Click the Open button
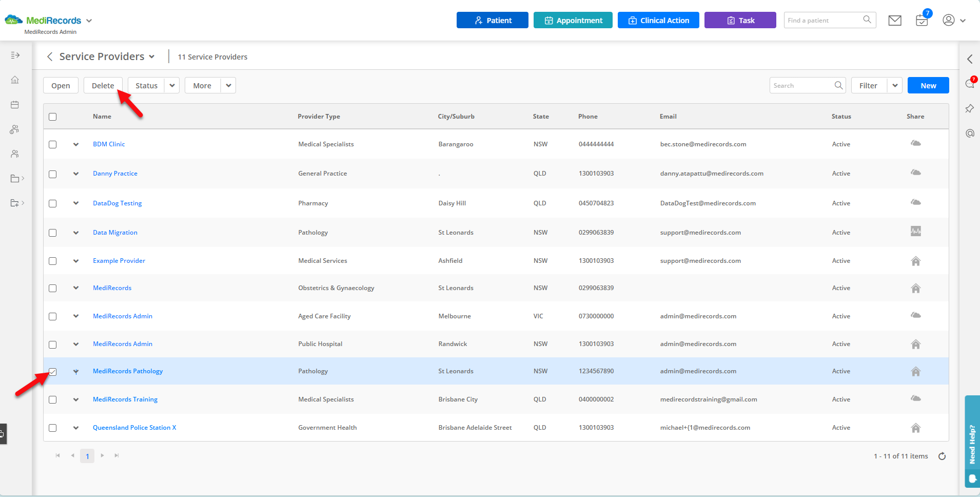The image size is (980, 497). [61, 85]
